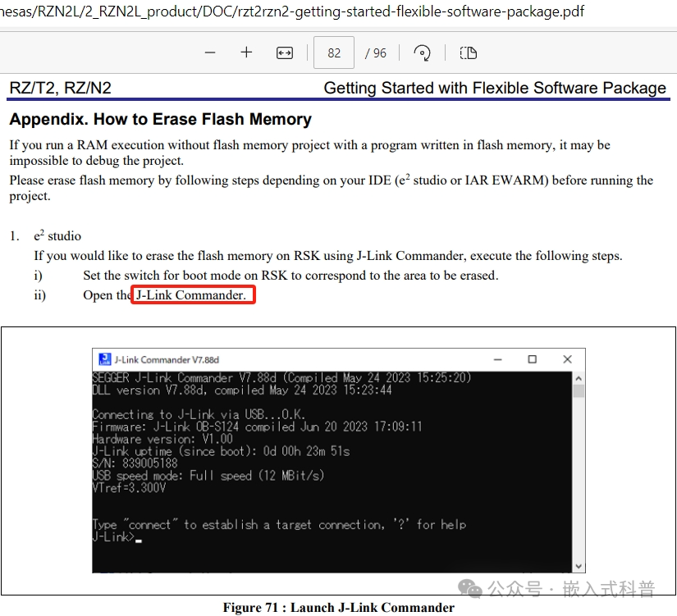The height and width of the screenshot is (616, 677).
Task: Click the 'Type "connect" to establish' console line
Action: pyautogui.click(x=279, y=524)
